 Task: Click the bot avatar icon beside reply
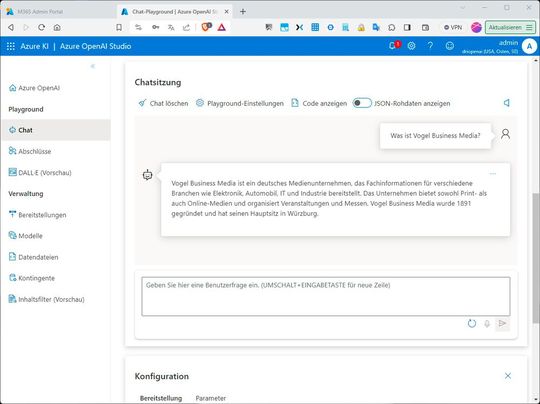coord(147,175)
